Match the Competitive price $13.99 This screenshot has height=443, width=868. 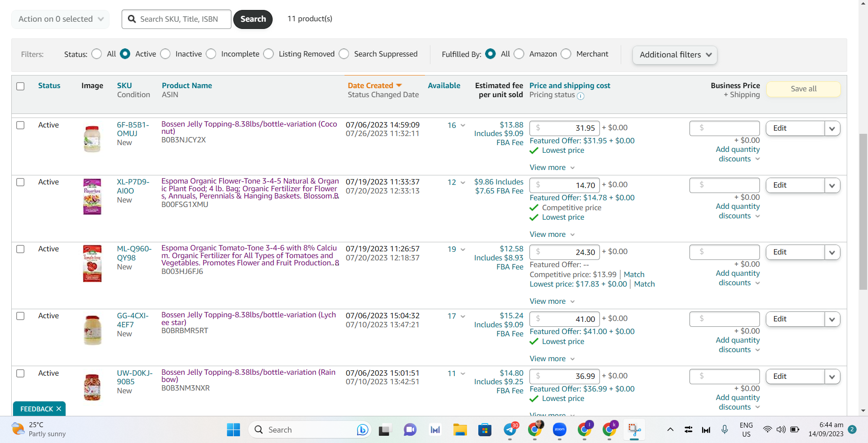click(634, 274)
